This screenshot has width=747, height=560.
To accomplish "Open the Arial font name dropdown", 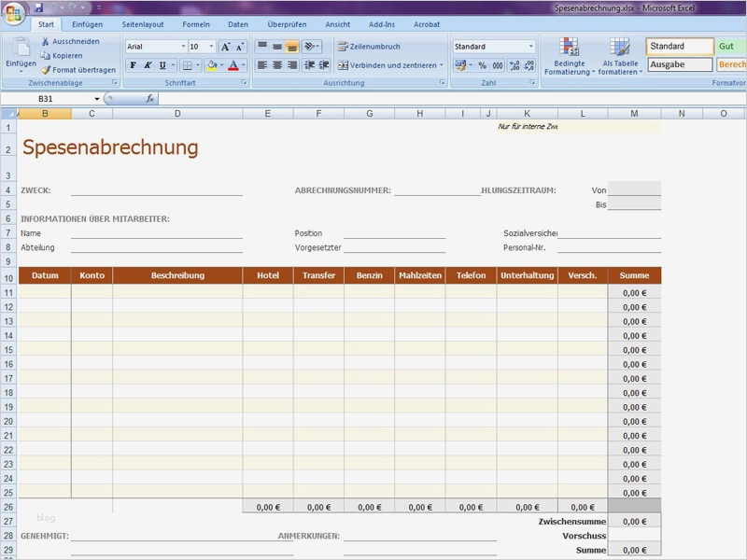I will 183,47.
